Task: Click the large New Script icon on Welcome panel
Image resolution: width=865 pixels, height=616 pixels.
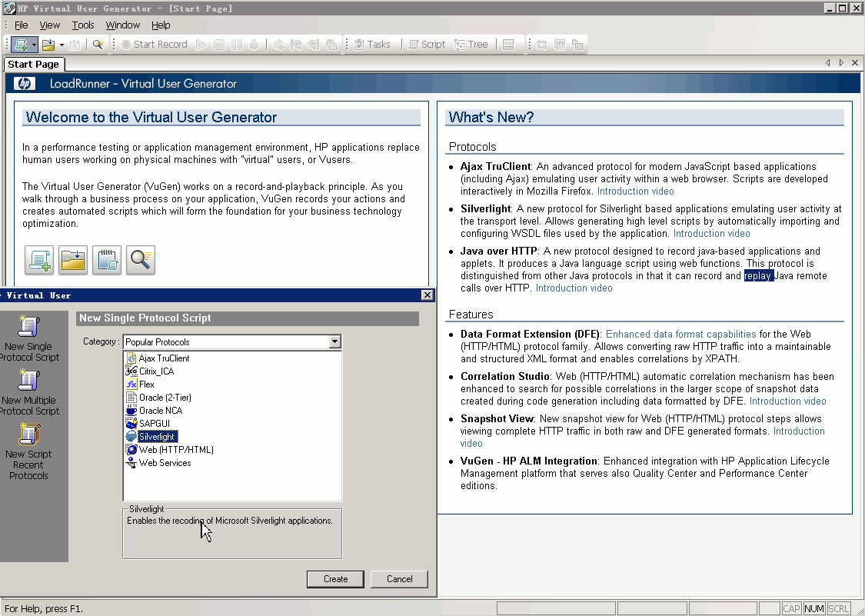Action: [39, 260]
